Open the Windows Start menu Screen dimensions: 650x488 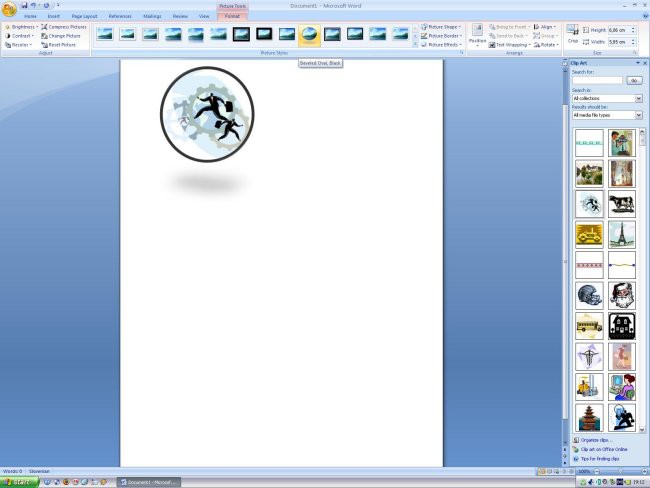pyautogui.click(x=19, y=482)
